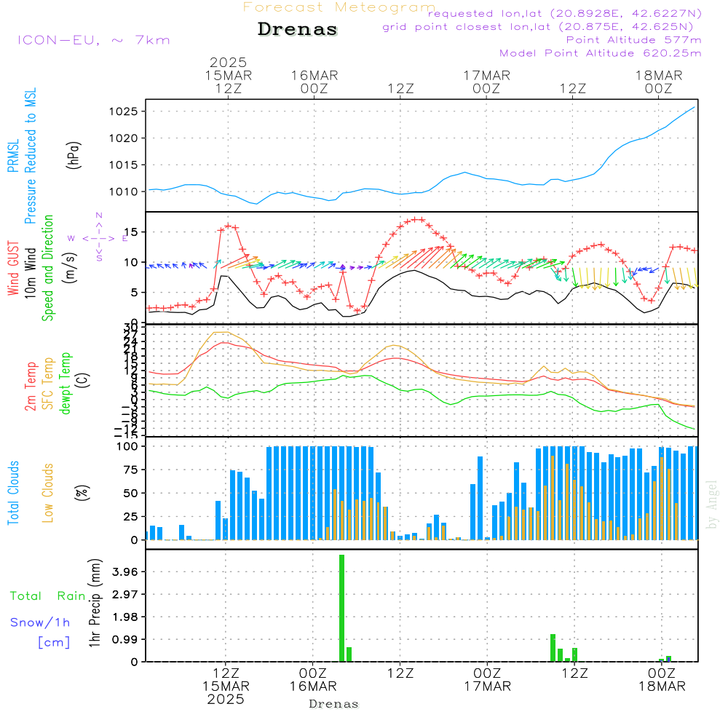Select the 'Point Altitude 577m' line
This screenshot has height=728, width=728.
[634, 40]
